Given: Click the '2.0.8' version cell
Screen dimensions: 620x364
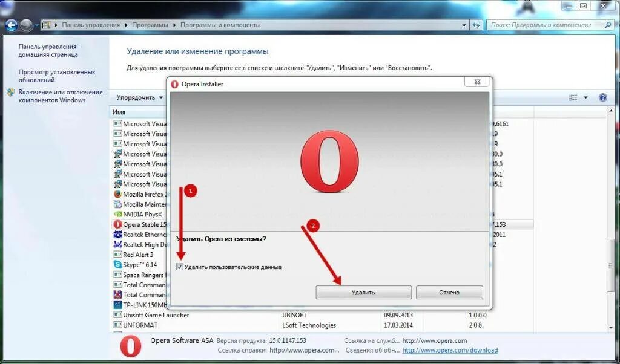Looking at the screenshot, I should (476, 325).
